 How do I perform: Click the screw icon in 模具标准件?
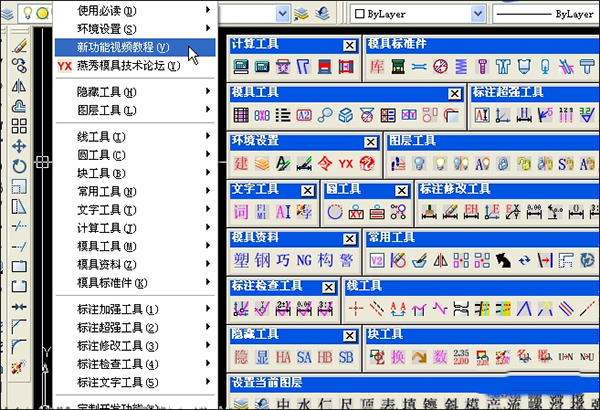tap(483, 67)
